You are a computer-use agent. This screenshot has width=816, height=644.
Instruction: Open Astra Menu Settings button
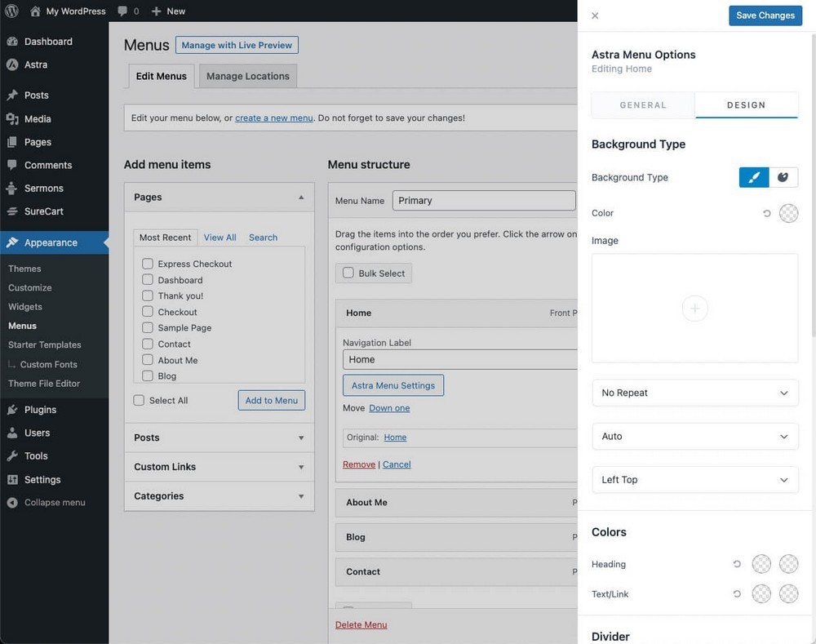tap(393, 385)
